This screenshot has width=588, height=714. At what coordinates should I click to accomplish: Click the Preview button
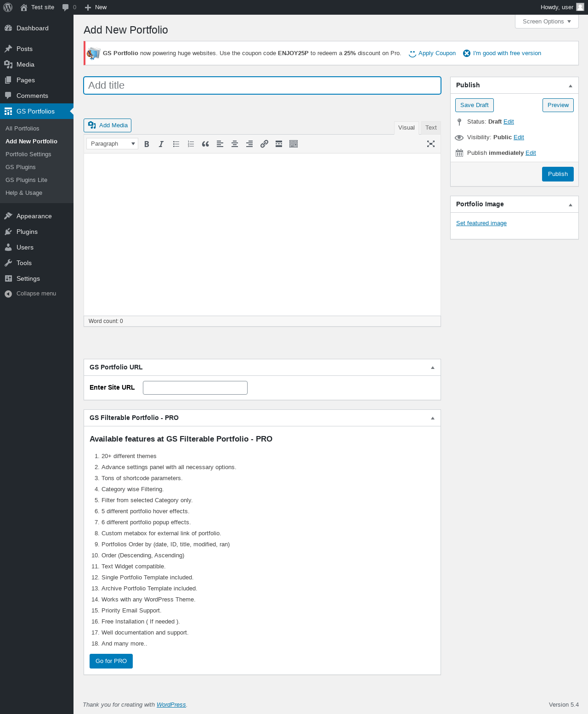(558, 105)
